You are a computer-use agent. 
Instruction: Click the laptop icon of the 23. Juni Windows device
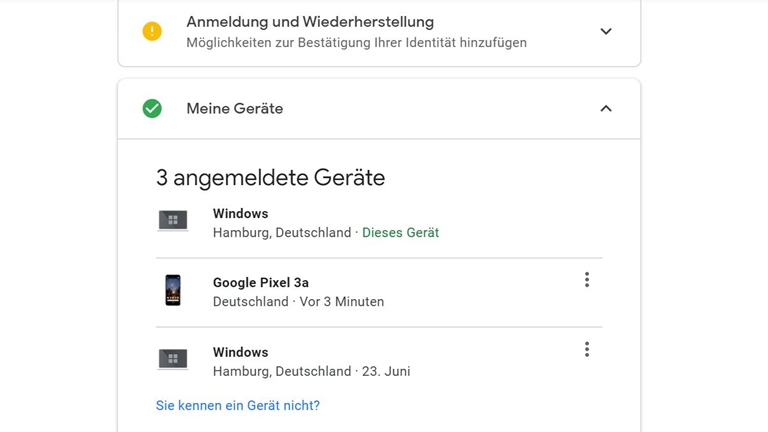(x=173, y=359)
